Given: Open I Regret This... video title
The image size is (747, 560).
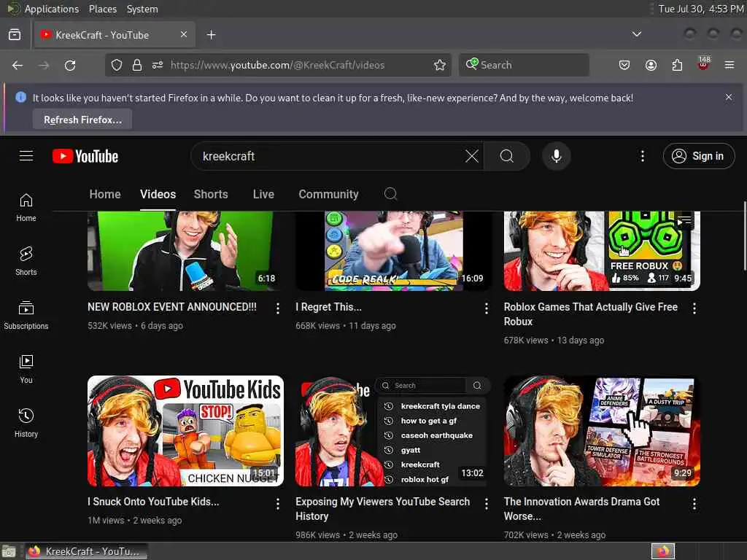Looking at the screenshot, I should 328,307.
